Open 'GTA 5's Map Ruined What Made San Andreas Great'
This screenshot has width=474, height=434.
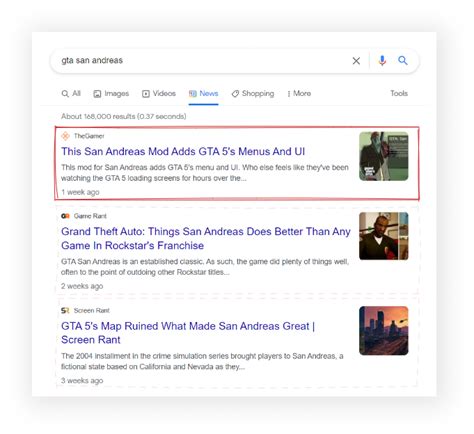click(188, 333)
